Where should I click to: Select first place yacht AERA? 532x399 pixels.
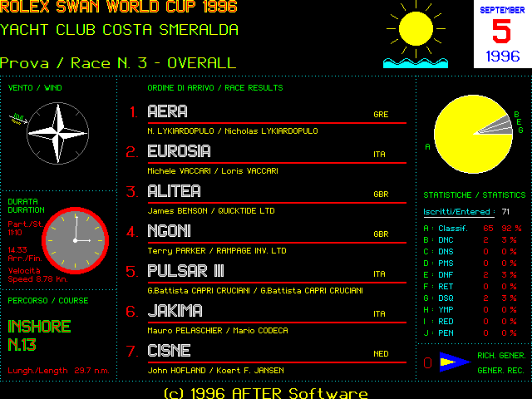coord(167,111)
